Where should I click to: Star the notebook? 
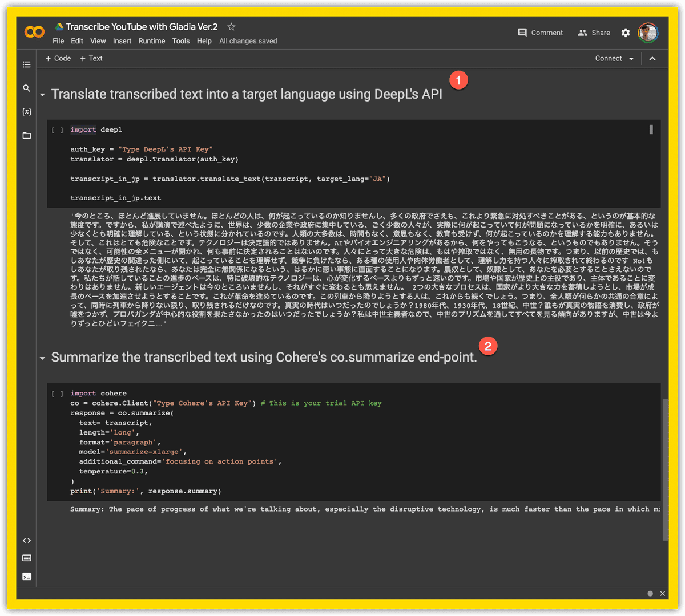(231, 27)
